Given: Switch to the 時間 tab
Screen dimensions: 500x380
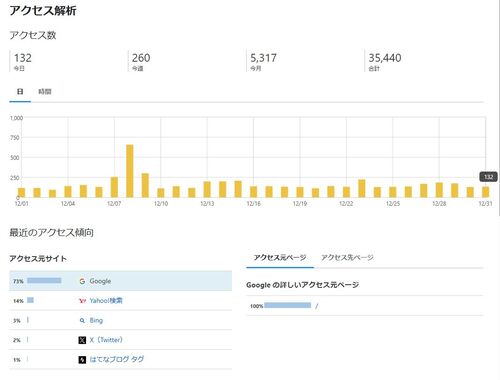Looking at the screenshot, I should pyautogui.click(x=45, y=92).
